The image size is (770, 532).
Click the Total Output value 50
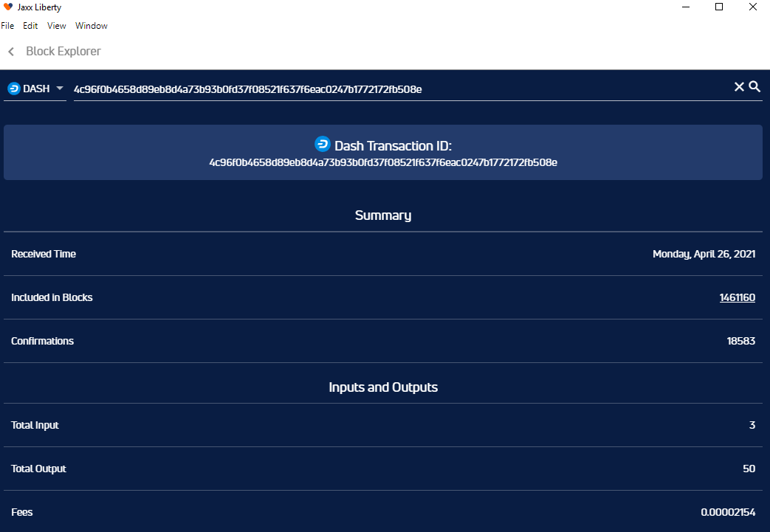pyautogui.click(x=749, y=469)
